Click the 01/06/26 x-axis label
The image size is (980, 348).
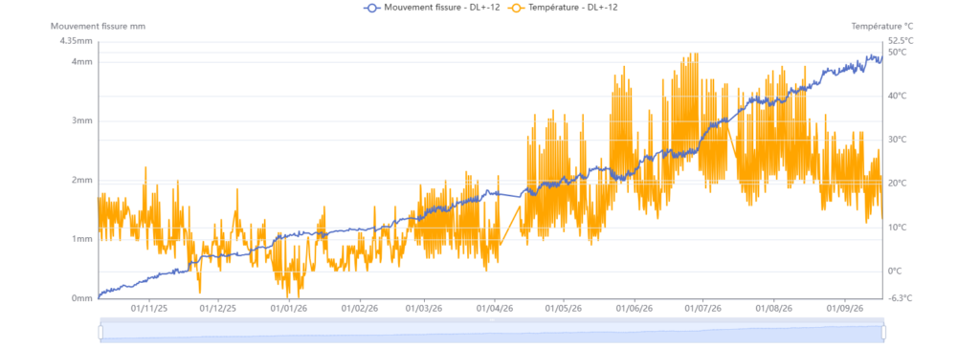[635, 308]
